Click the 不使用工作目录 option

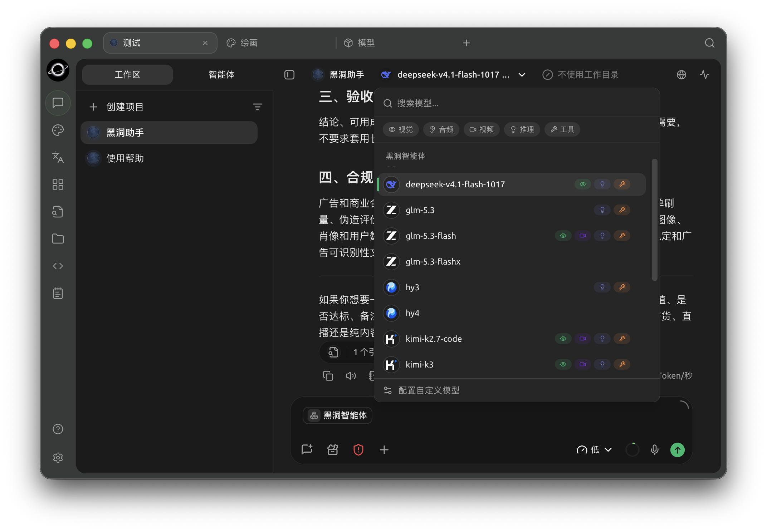point(581,75)
